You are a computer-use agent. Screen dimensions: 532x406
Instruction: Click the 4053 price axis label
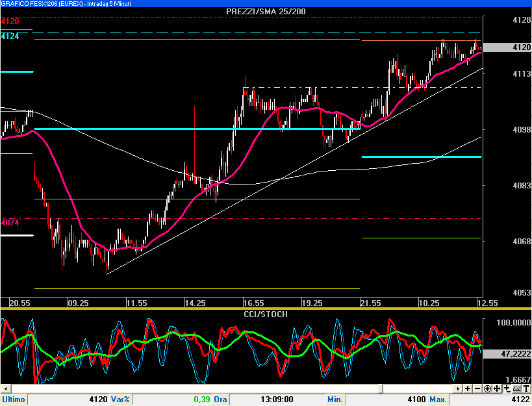pyautogui.click(x=522, y=292)
